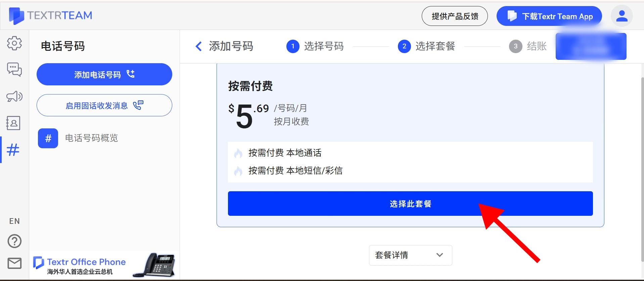Enable 启用固话收发消息

click(x=104, y=105)
